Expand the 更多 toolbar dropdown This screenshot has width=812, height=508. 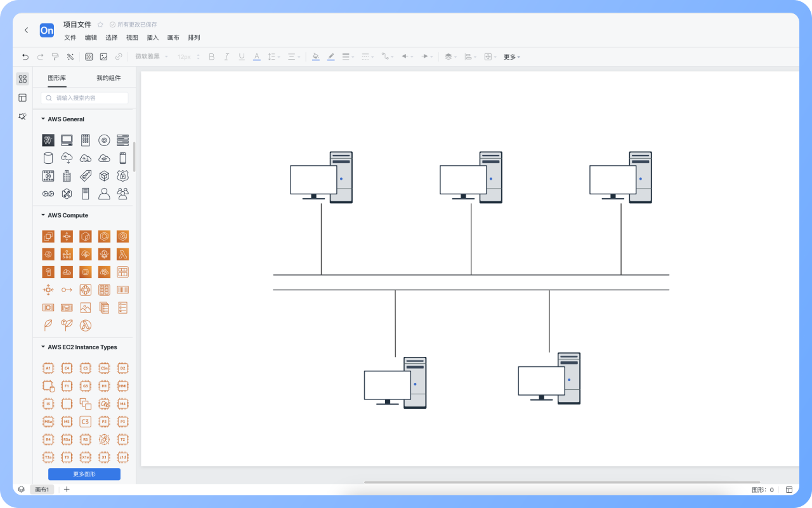click(511, 57)
